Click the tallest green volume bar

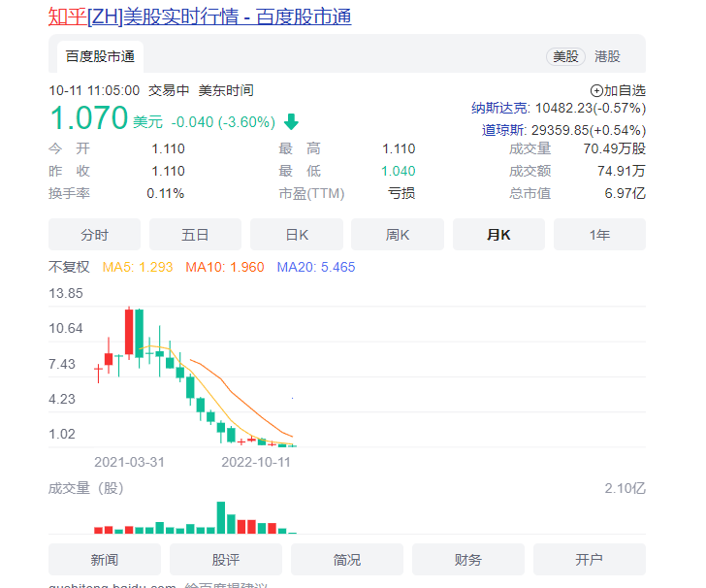[221, 518]
